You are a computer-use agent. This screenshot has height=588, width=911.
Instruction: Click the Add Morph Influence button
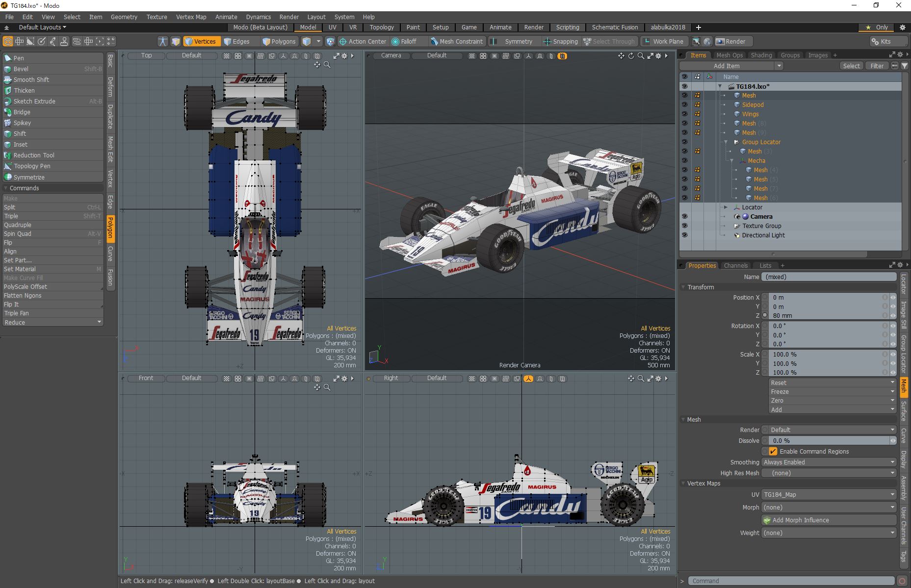[x=829, y=520]
